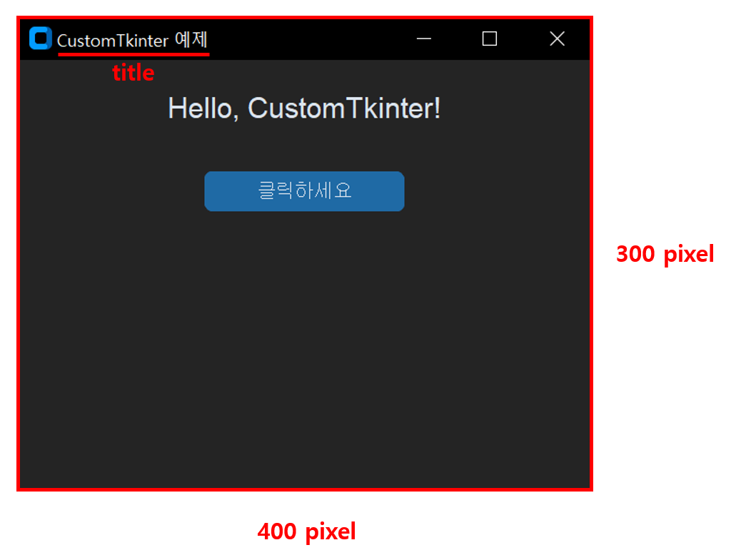This screenshot has width=736, height=560.
Task: Select the window title CustomTkinter 예제
Action: click(132, 41)
